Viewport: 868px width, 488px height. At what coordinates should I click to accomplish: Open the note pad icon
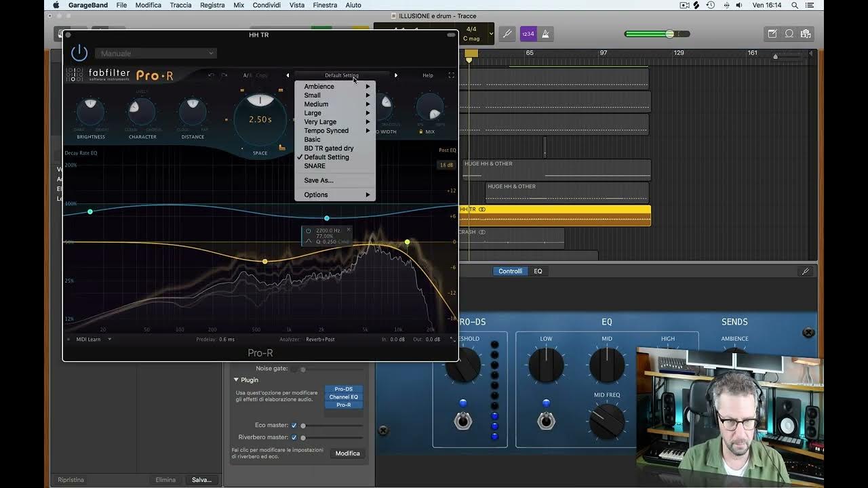click(772, 34)
